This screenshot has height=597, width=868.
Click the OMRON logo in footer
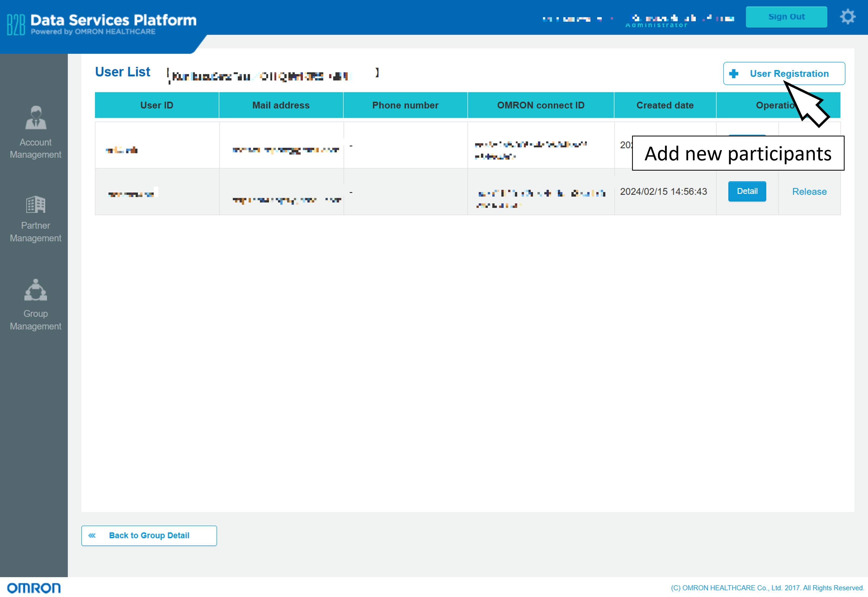(x=34, y=588)
